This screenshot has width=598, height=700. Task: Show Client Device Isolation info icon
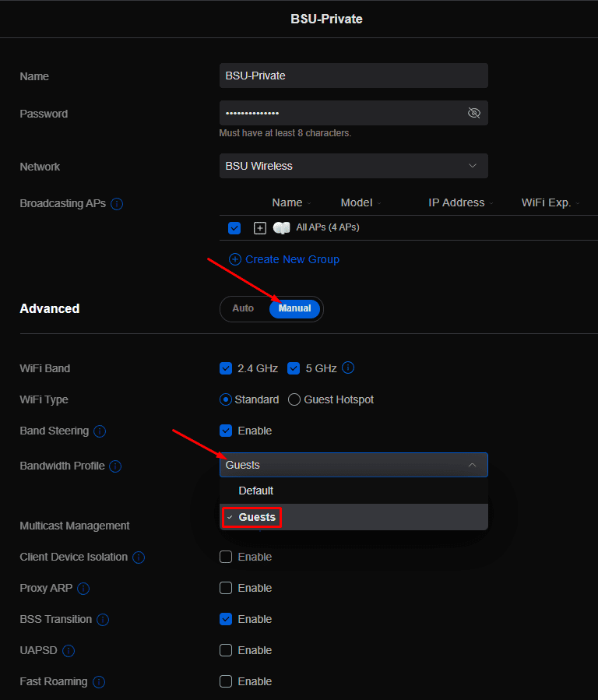click(x=139, y=558)
